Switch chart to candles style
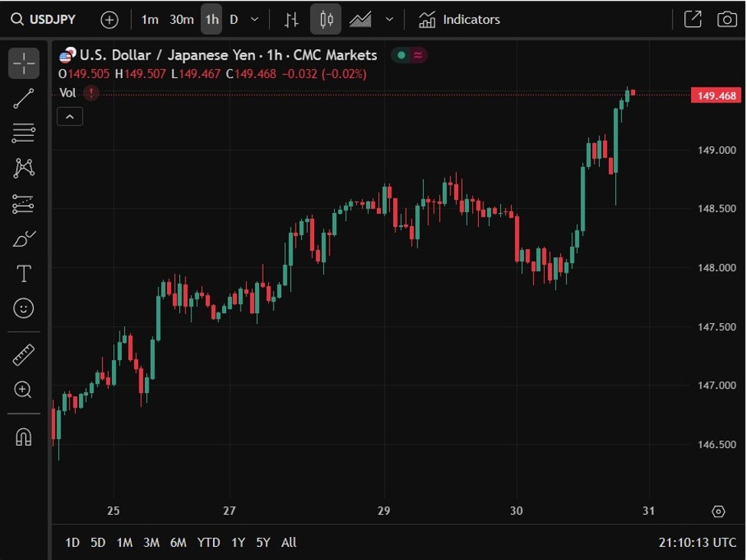 pyautogui.click(x=325, y=19)
